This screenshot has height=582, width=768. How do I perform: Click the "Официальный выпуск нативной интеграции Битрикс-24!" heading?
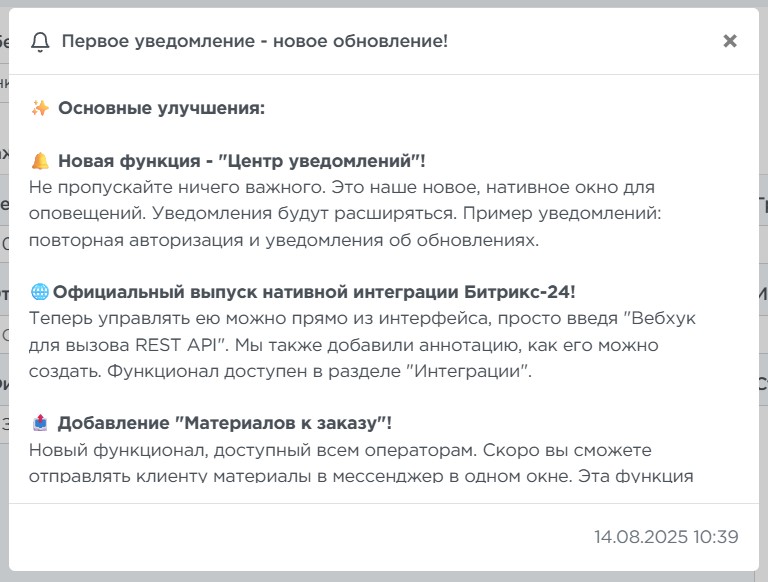(x=314, y=292)
